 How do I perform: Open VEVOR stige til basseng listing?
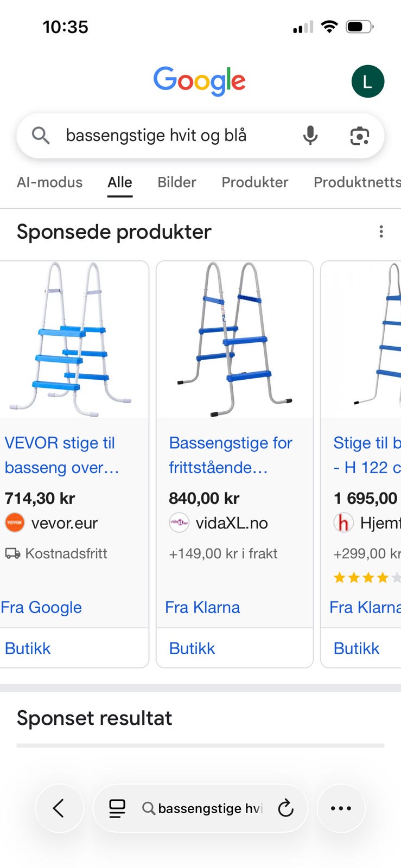click(x=61, y=455)
